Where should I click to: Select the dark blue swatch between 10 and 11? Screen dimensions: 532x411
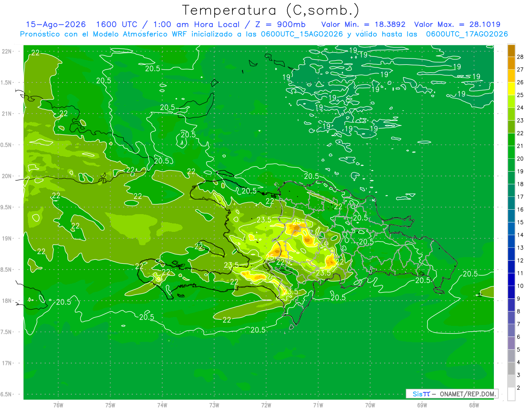[511, 280]
